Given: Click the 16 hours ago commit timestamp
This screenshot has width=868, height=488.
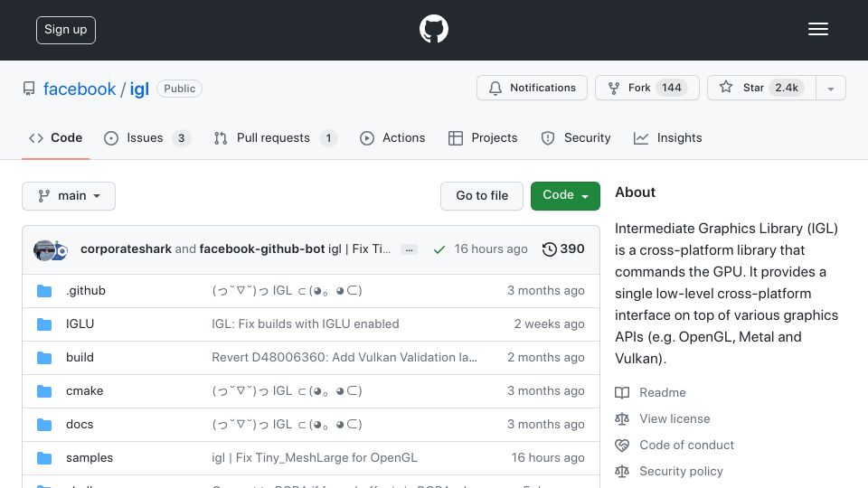Looking at the screenshot, I should tap(491, 249).
